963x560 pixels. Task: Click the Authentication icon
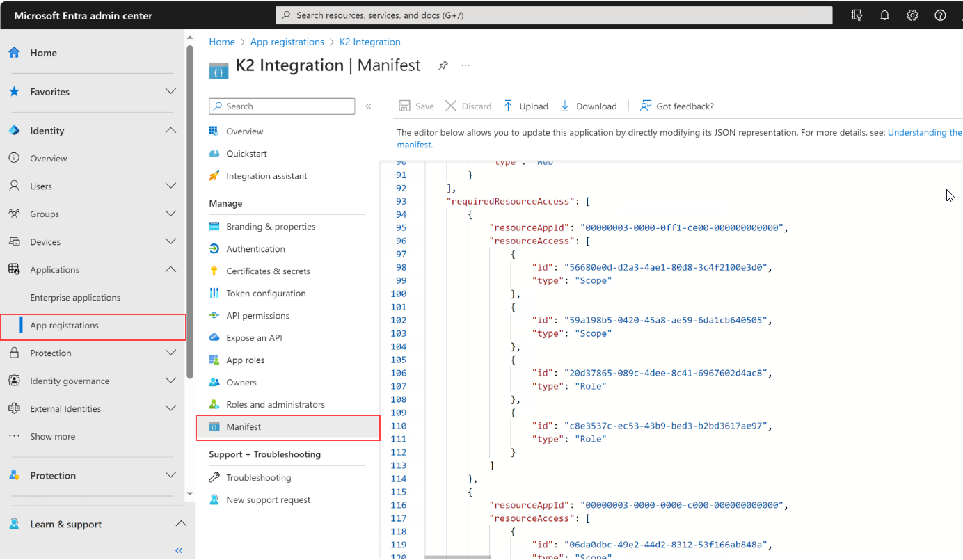tap(214, 249)
